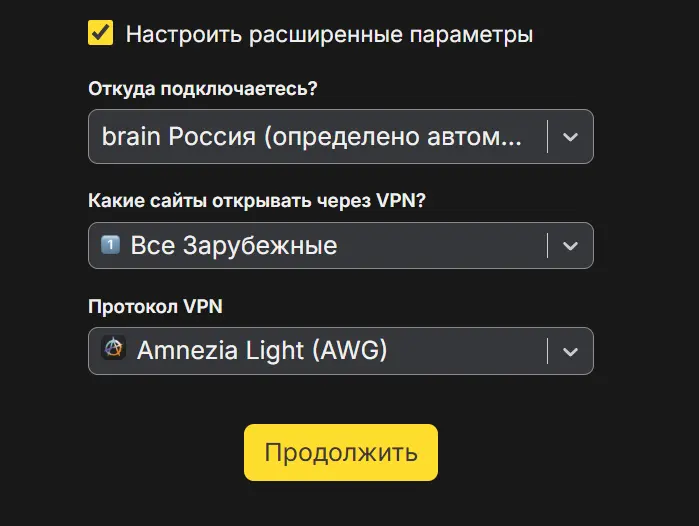Click the 'Настроить расширенные параметры' label text

329,34
